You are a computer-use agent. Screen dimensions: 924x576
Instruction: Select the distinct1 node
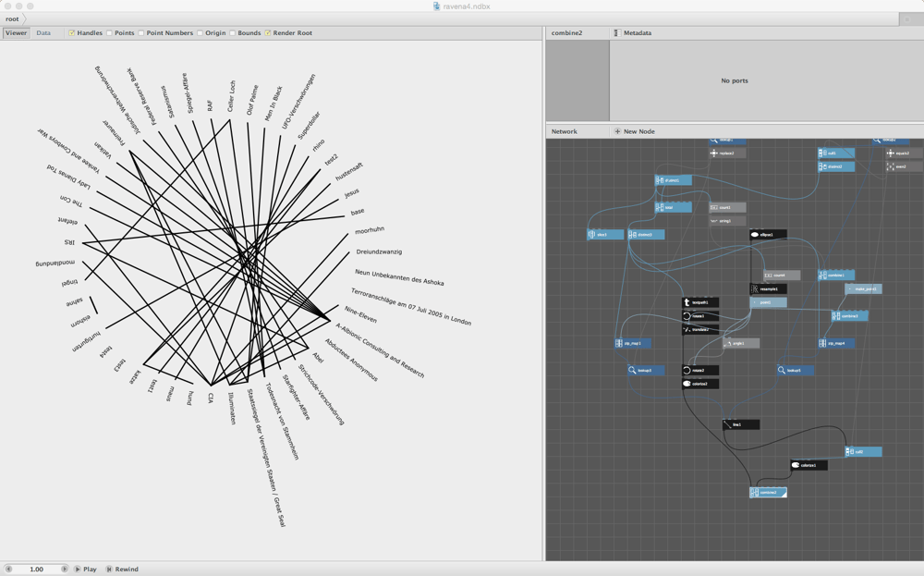(x=673, y=180)
